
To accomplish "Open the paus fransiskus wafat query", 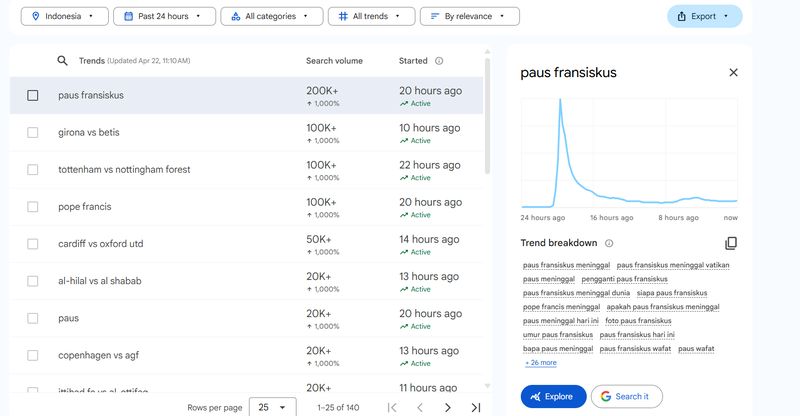I will pos(635,349).
